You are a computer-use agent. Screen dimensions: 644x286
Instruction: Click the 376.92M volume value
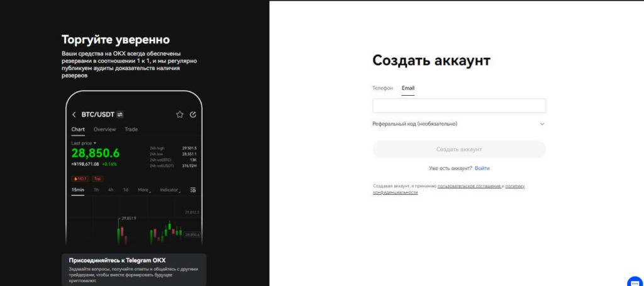(189, 166)
